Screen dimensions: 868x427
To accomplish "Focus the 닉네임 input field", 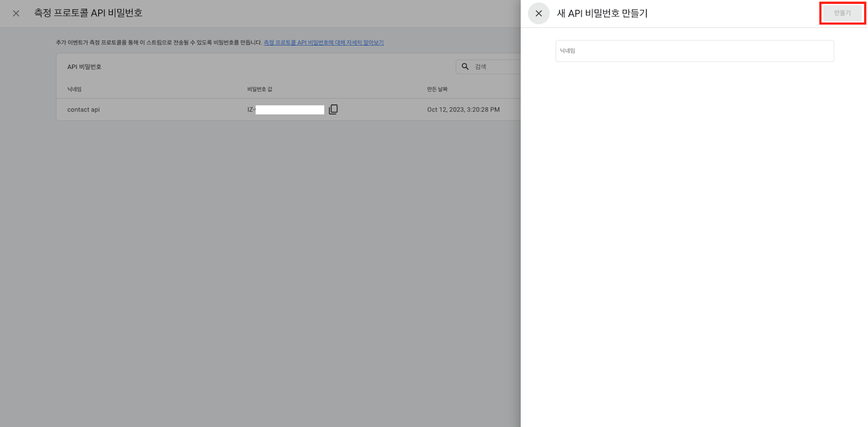I will click(694, 51).
